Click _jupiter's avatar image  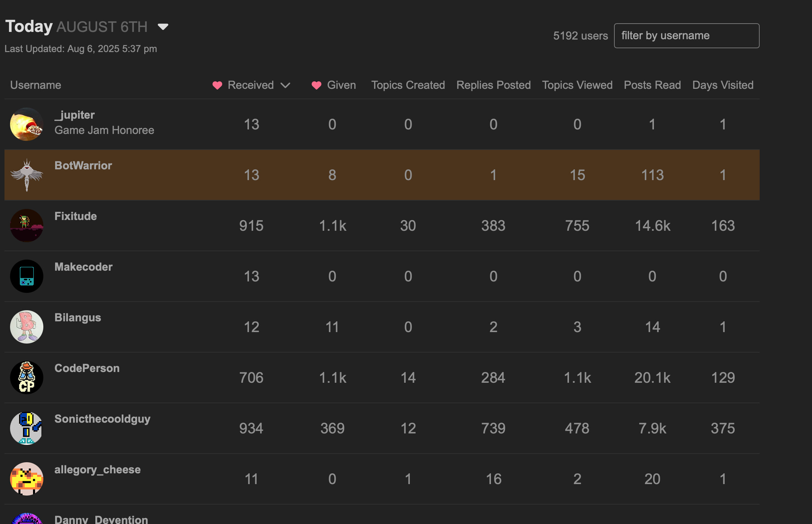(27, 124)
